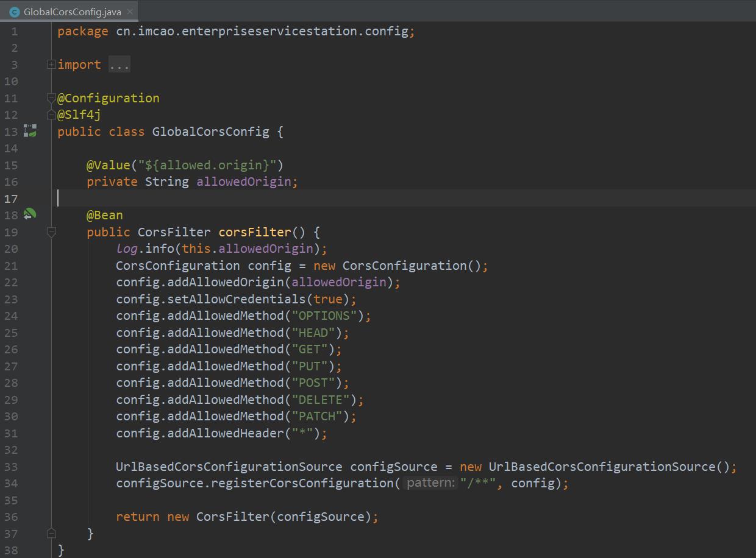Click the log identifier in the log.info call
756x558 pixels.
click(127, 249)
